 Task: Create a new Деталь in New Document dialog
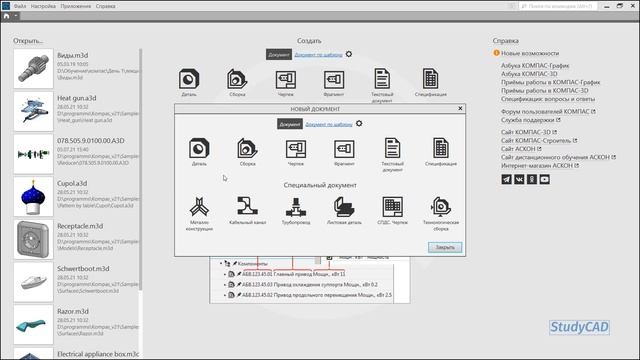[199, 151]
